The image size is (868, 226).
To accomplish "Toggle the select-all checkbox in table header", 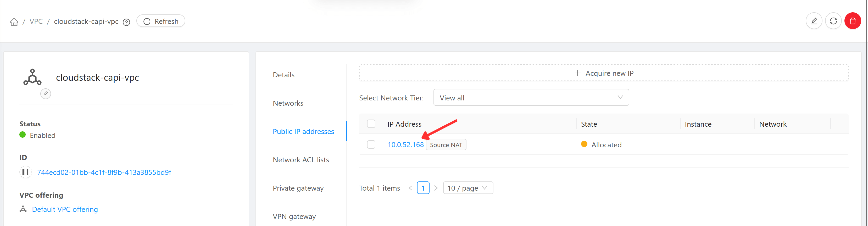I will [x=371, y=124].
